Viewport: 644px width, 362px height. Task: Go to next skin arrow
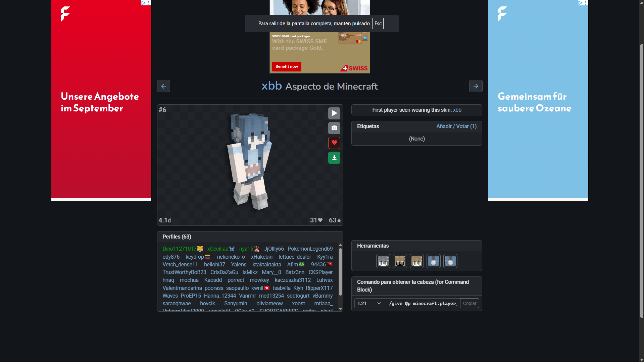476,86
